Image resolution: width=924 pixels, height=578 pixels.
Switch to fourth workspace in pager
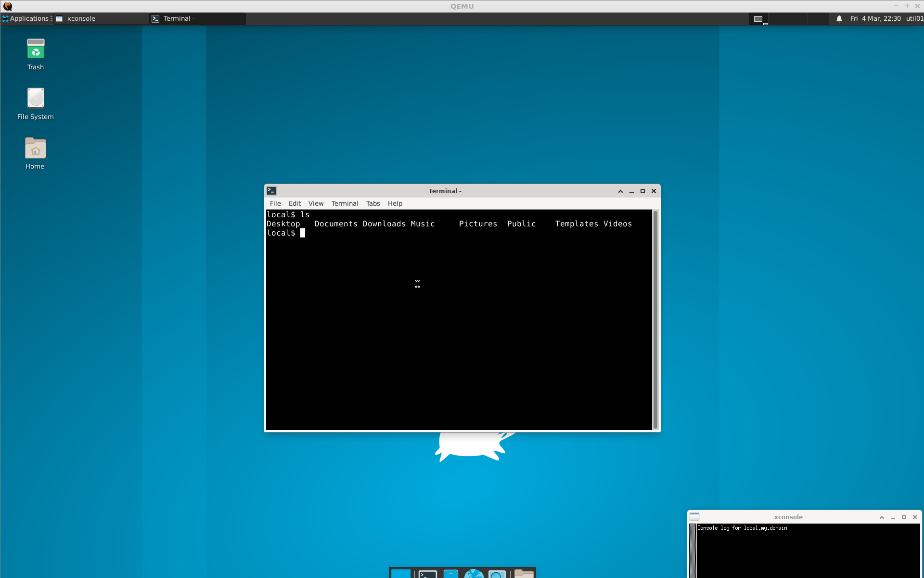pos(818,19)
